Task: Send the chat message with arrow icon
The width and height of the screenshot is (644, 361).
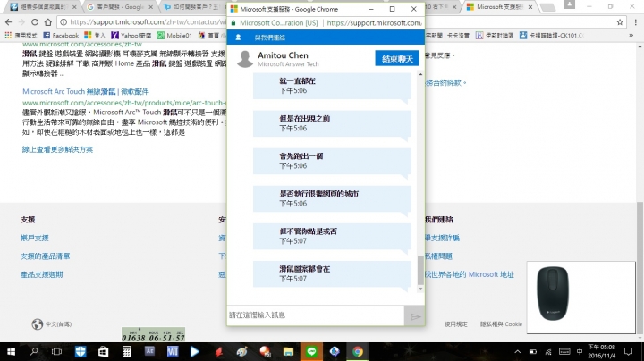Action: [x=415, y=316]
